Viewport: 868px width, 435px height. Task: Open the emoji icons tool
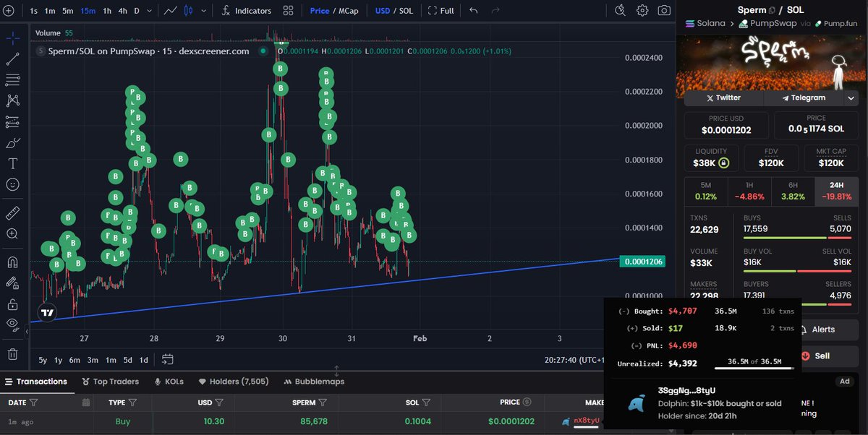12,185
